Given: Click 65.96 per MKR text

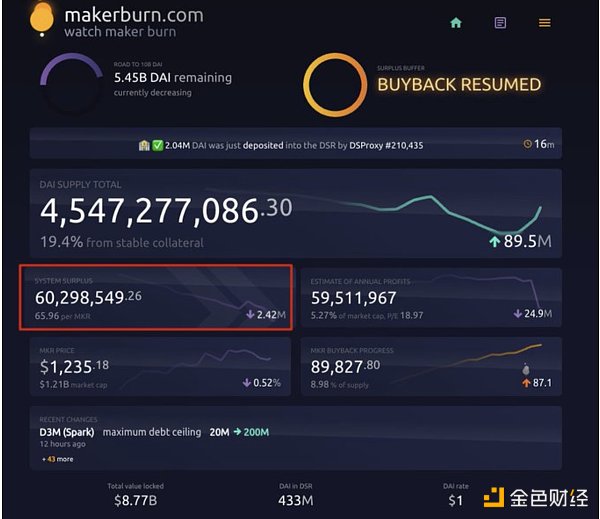Looking at the screenshot, I should click(x=63, y=316).
